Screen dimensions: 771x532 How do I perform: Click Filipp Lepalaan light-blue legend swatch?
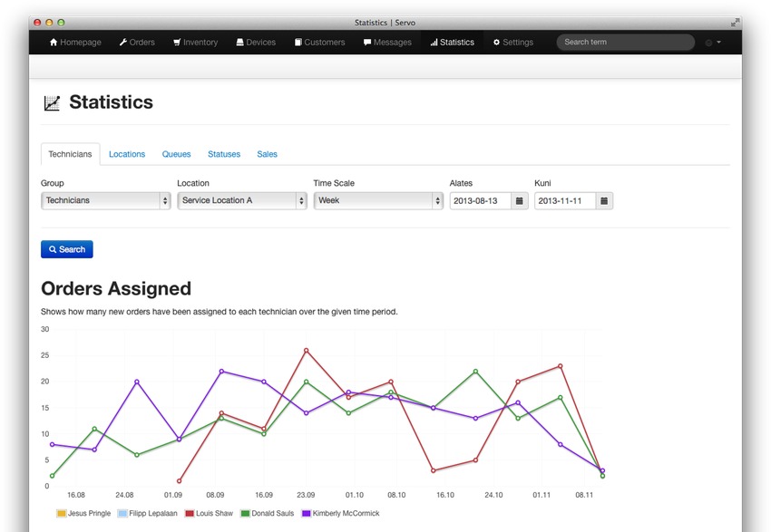(x=122, y=513)
